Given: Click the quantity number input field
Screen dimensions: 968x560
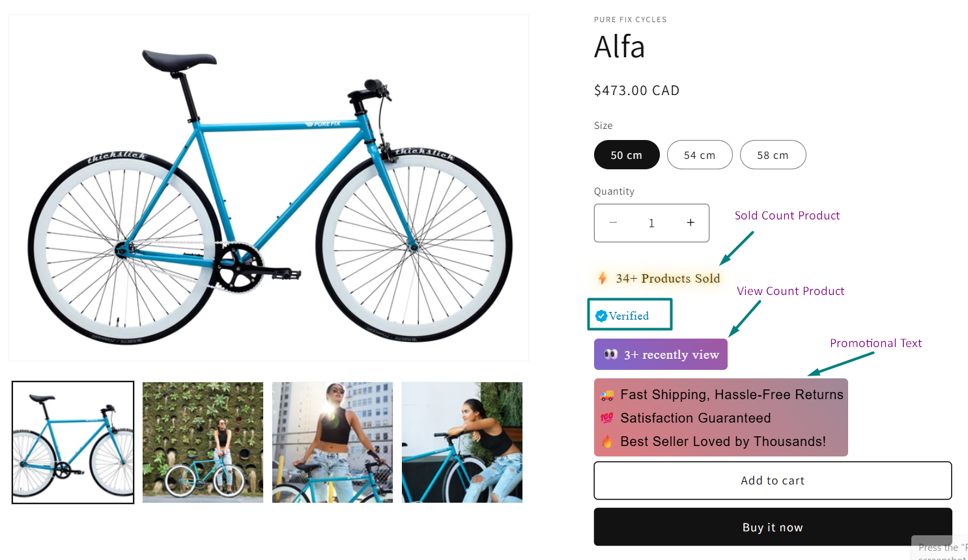Looking at the screenshot, I should (651, 223).
